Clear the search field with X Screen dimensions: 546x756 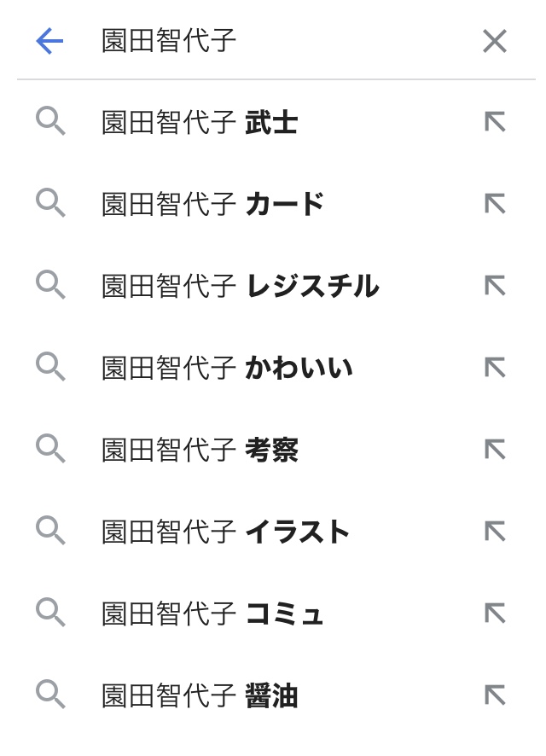click(x=495, y=41)
